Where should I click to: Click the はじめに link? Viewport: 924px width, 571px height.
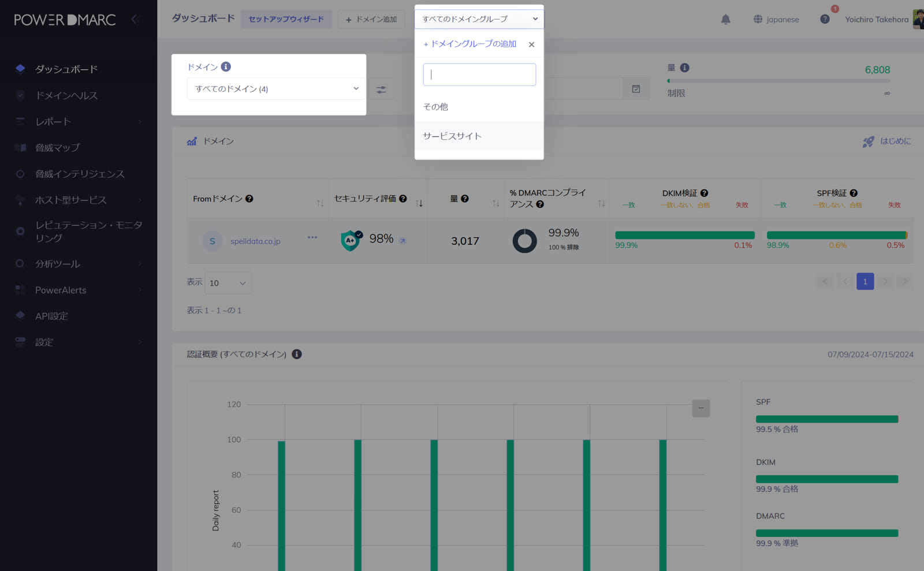[x=896, y=141]
